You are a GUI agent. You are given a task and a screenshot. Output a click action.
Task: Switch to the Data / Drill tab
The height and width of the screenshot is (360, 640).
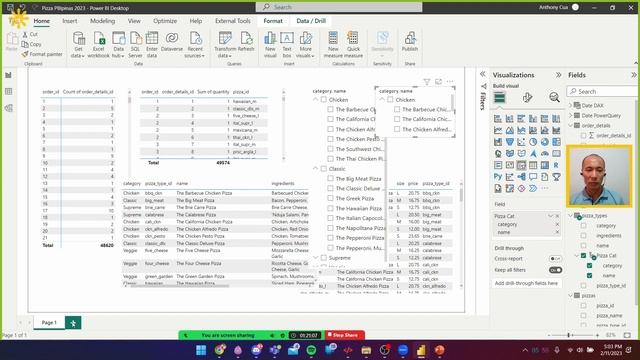(x=311, y=21)
